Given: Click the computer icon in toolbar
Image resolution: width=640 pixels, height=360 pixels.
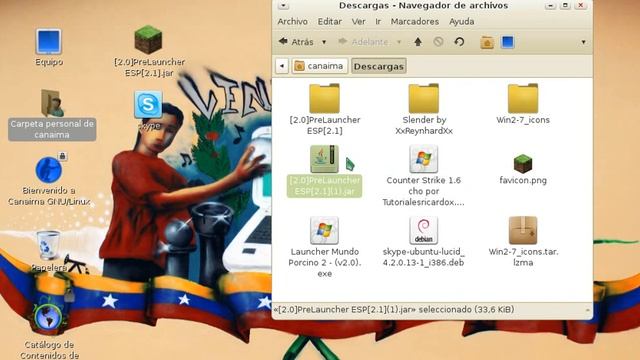Looking at the screenshot, I should [507, 42].
